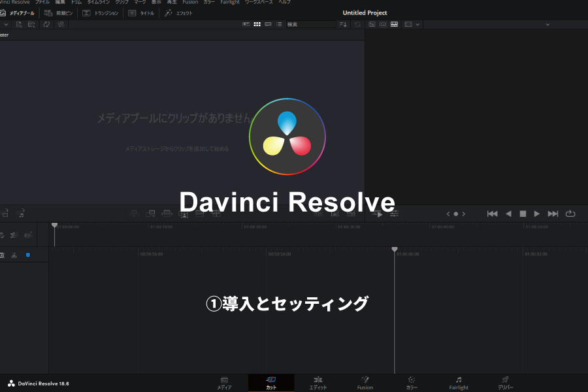
Task: Click the media pool refresh icon
Action: [357, 24]
